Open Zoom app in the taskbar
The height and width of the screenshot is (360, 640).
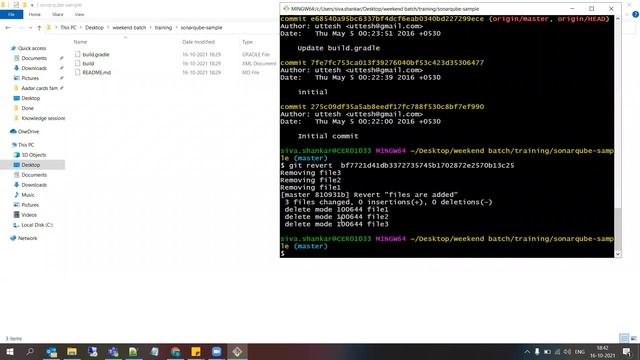click(216, 351)
